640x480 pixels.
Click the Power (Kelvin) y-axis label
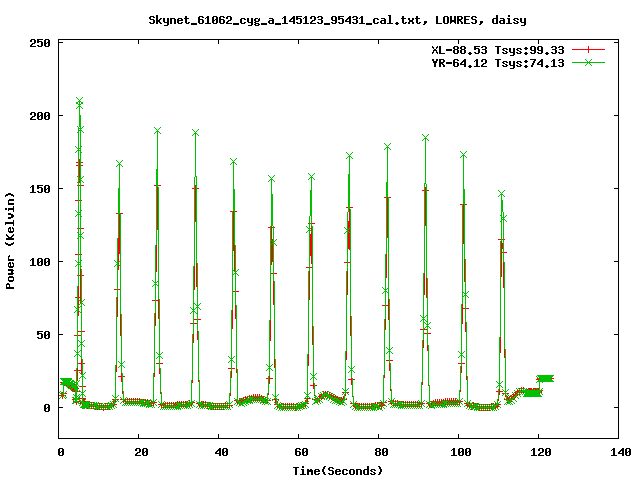pyautogui.click(x=11, y=240)
